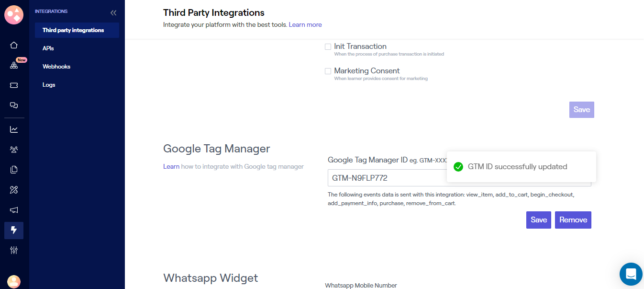Image resolution: width=644 pixels, height=289 pixels.
Task: Save the Google Tag Manager ID
Action: 538,220
